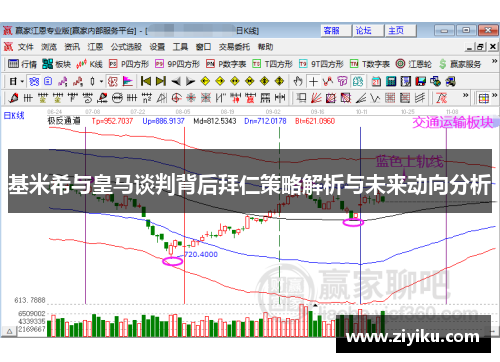
Task: Open the 文件 menu
Action: [26, 47]
